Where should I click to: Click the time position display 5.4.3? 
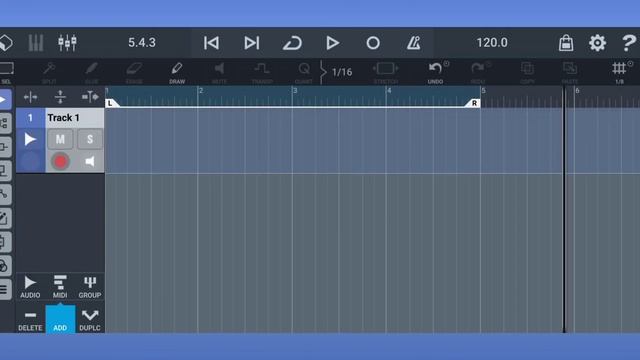coord(142,42)
